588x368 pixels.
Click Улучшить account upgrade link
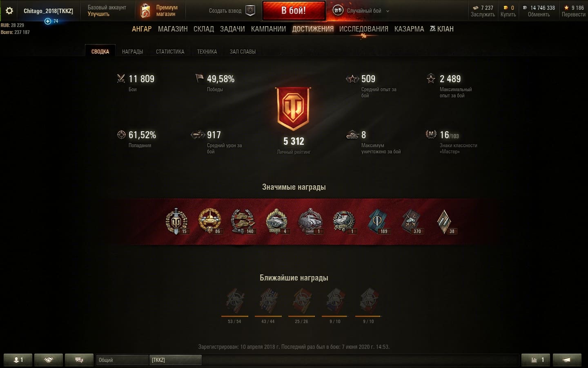tap(98, 14)
